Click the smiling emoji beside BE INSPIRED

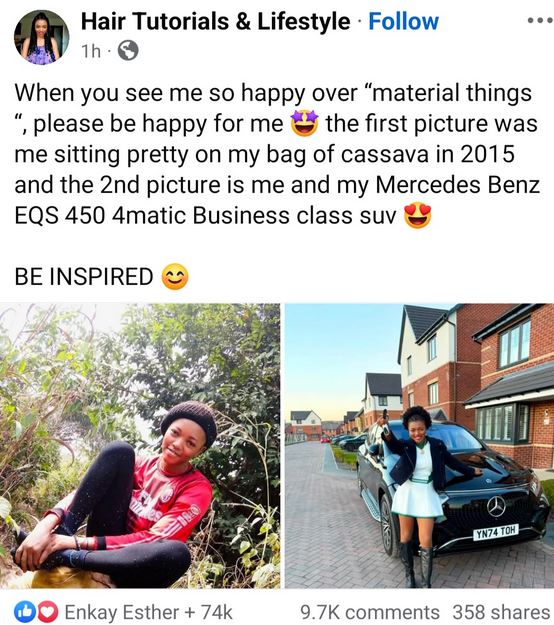175,276
